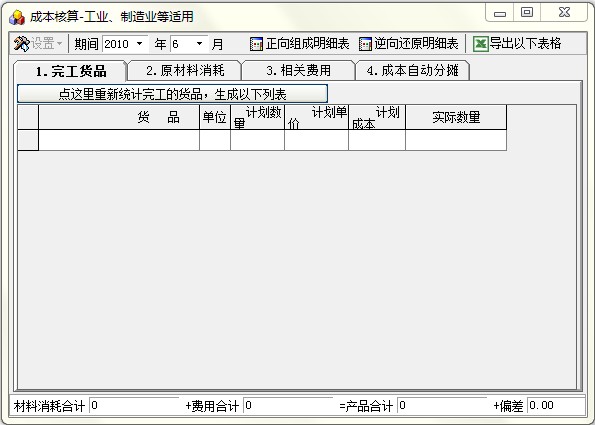Click the 实际数量 column header

(x=456, y=117)
